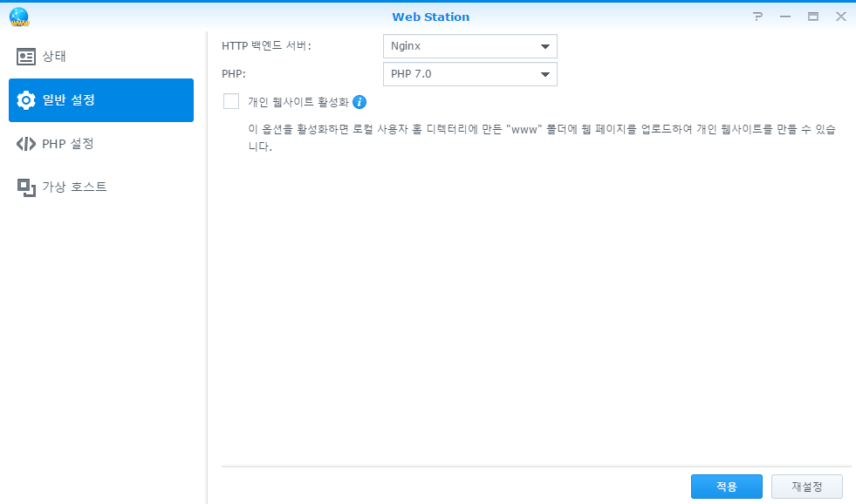Open help with the question mark icon

[x=757, y=17]
